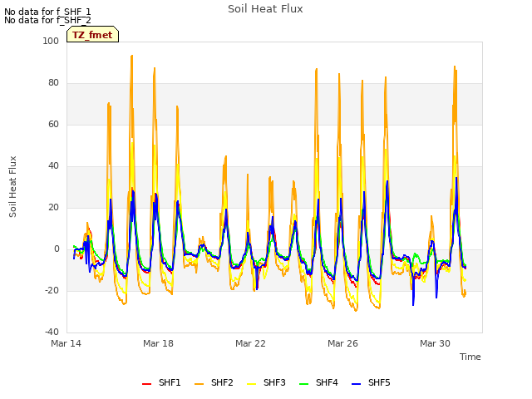The width and height of the screenshot is (532, 399).
Task: Toggle the SHF5 series in legend
Action: coord(371,382)
